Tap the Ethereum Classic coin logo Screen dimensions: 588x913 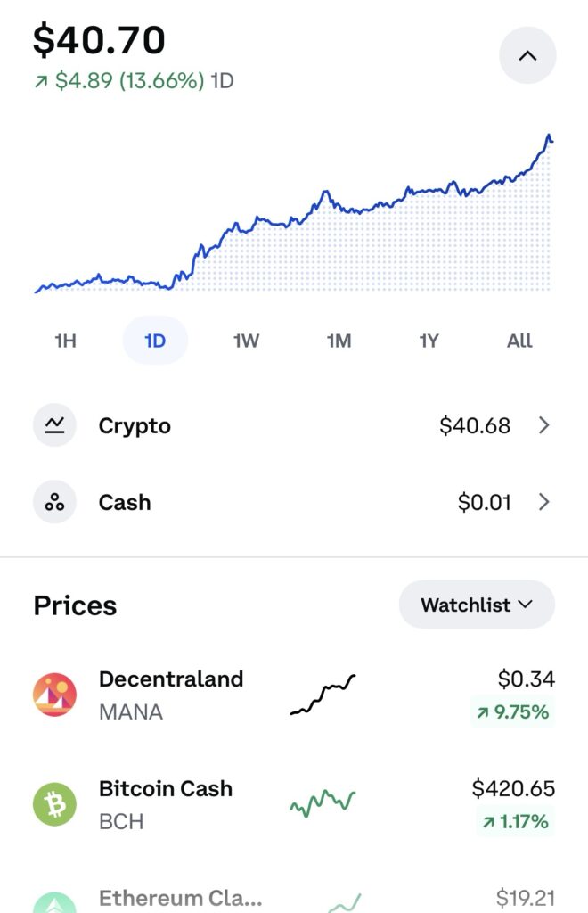pos(54,903)
